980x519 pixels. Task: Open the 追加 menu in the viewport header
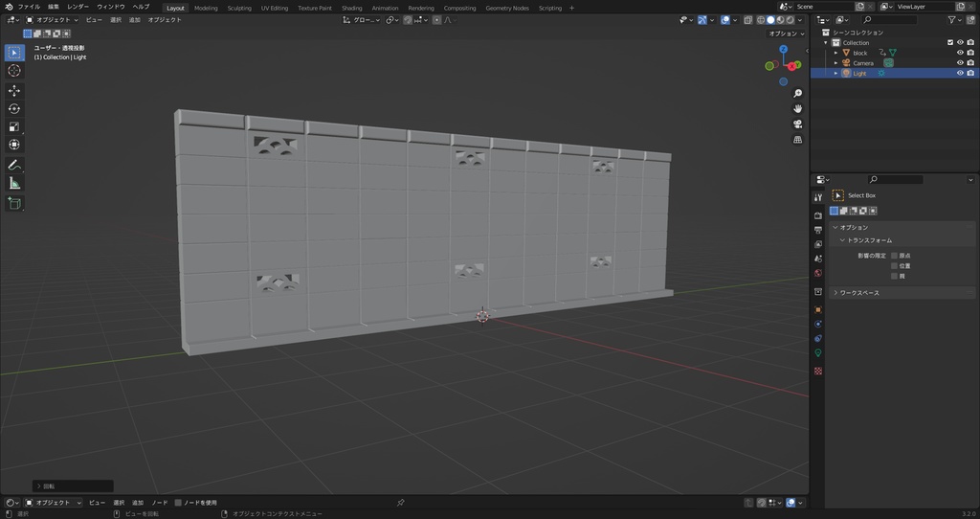(x=134, y=20)
